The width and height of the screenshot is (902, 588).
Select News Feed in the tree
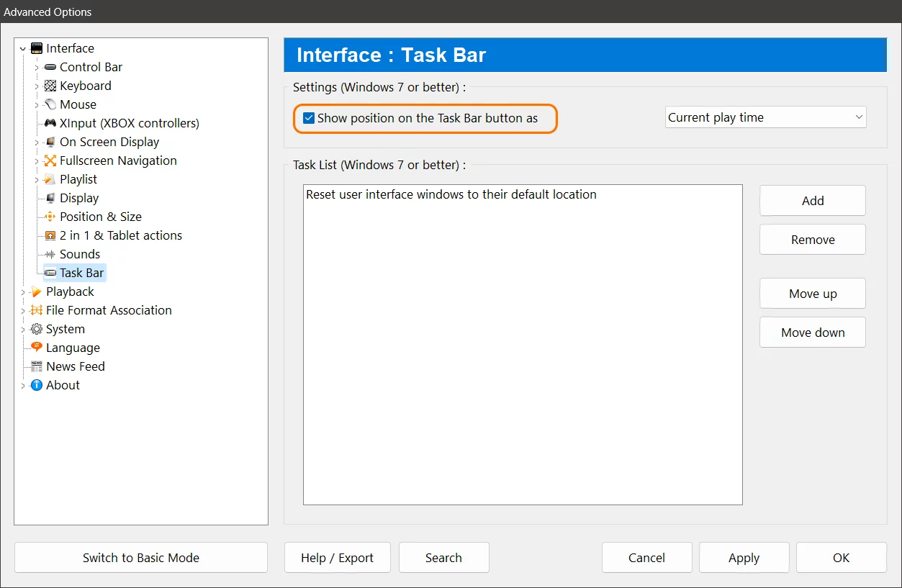[x=76, y=366]
